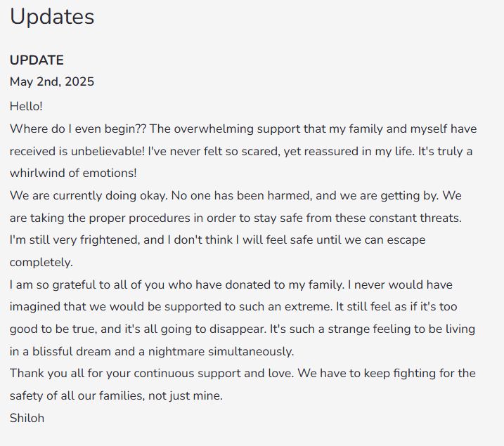Click the word unbelievable! in the text
Viewport: 504px width, 446px height.
tap(108, 151)
